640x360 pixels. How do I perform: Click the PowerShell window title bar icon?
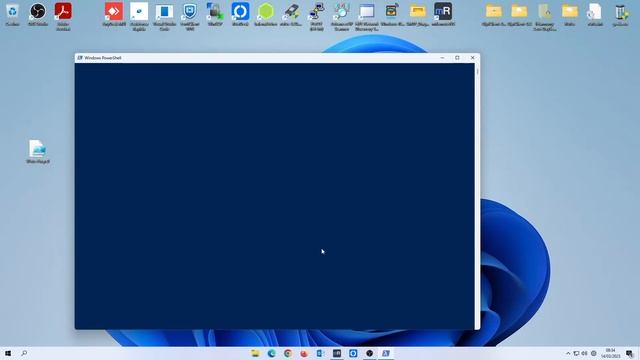tap(80, 58)
